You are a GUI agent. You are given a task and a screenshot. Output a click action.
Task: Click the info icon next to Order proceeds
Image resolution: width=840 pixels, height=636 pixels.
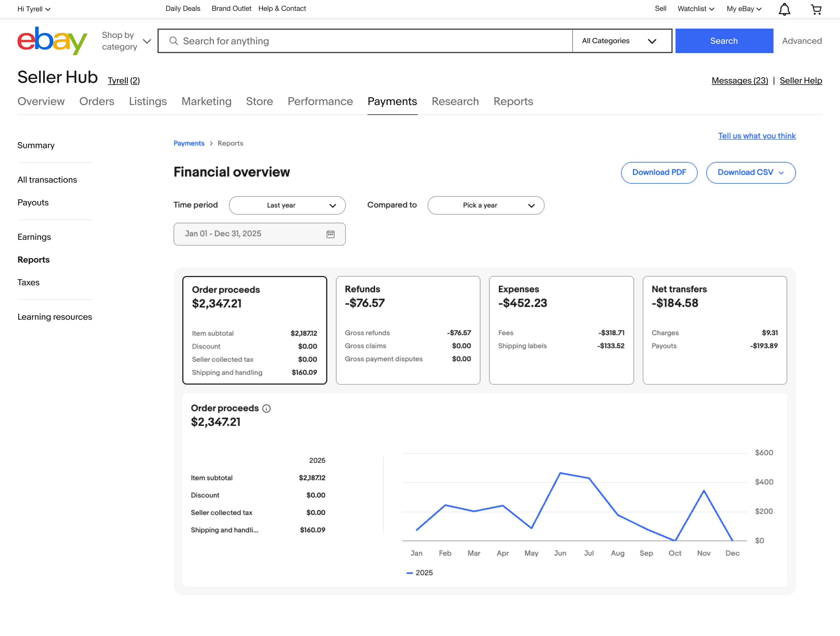[x=266, y=408]
